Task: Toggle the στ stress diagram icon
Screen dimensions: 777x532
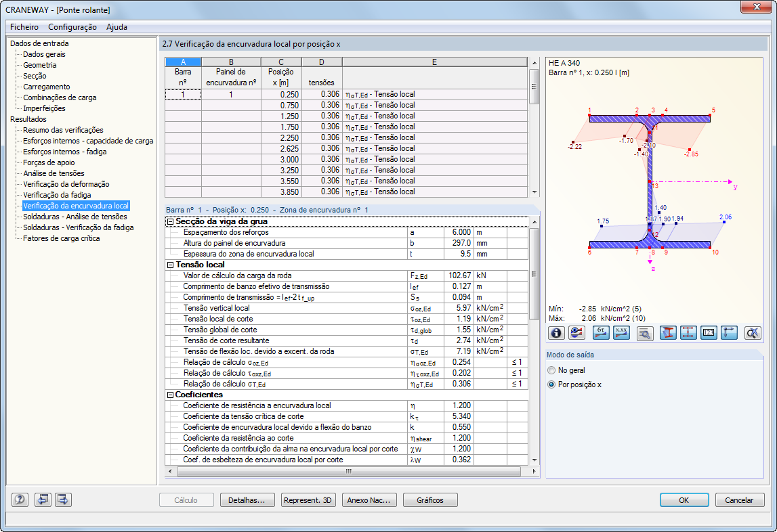Action: tap(601, 332)
